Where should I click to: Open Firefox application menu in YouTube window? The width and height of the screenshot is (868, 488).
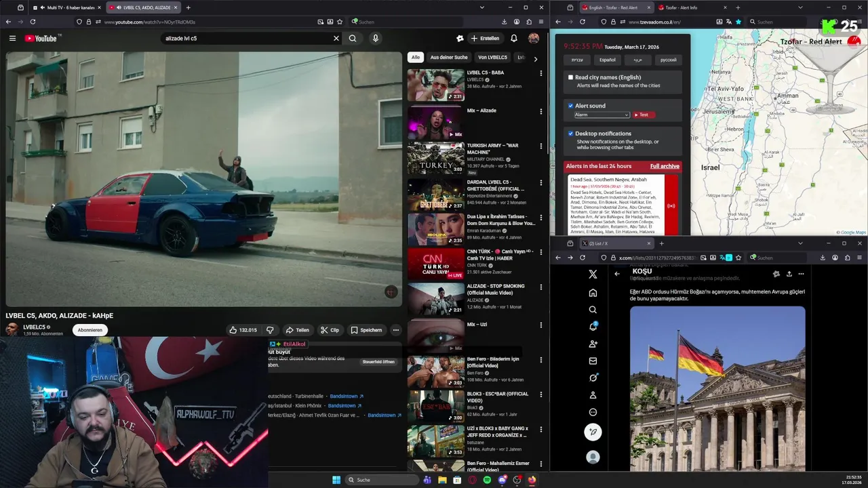(x=541, y=22)
